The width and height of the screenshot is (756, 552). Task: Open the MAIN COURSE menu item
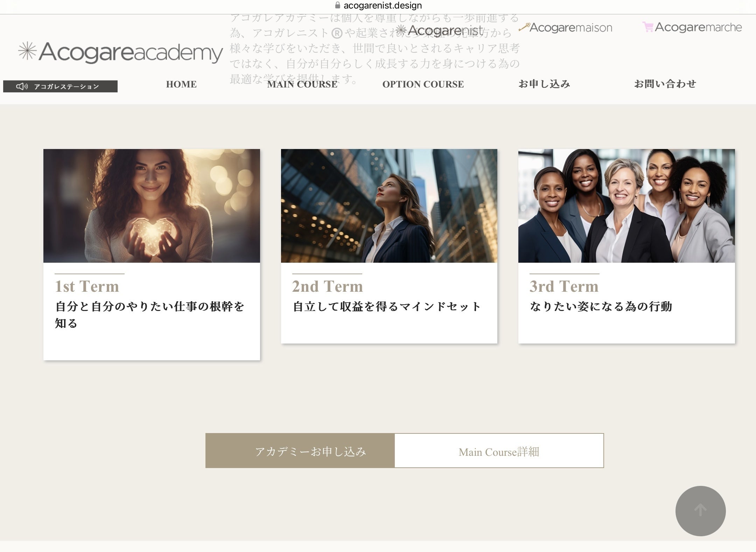(302, 84)
